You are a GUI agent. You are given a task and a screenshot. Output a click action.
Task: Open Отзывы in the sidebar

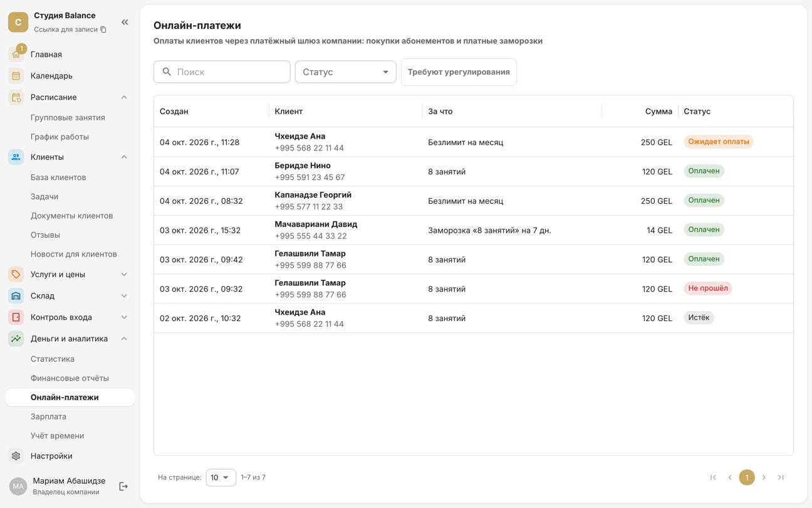(45, 235)
